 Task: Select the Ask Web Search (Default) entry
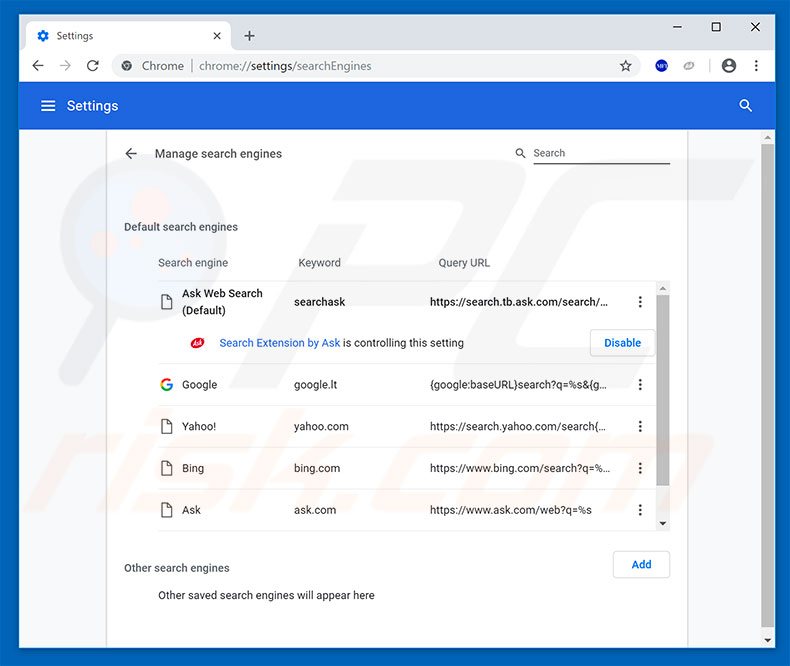click(222, 302)
